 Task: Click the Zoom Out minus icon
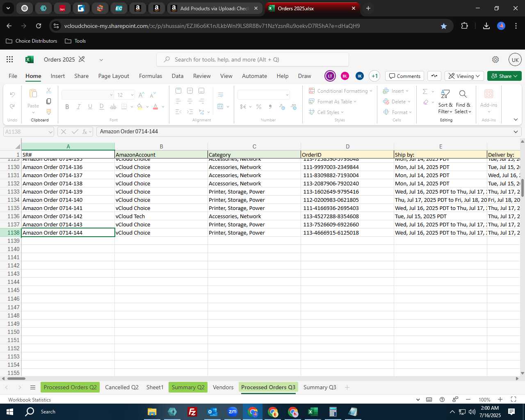[x=468, y=399]
